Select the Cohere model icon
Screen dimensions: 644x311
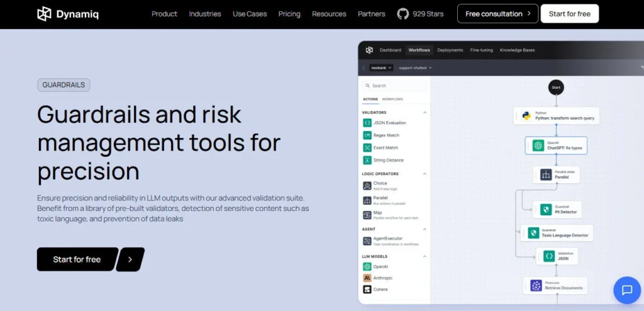367,289
